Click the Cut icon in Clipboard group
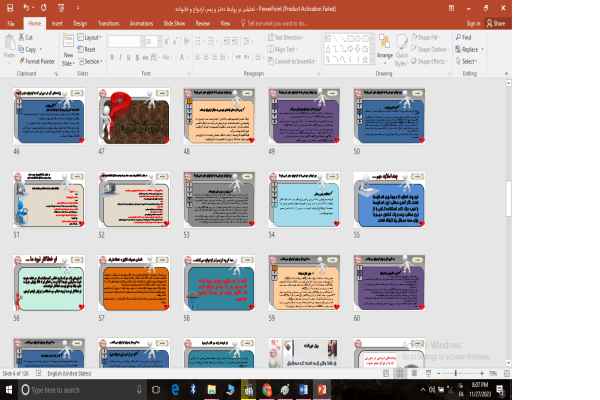Viewport: 600px width, 400px height. click(x=27, y=37)
